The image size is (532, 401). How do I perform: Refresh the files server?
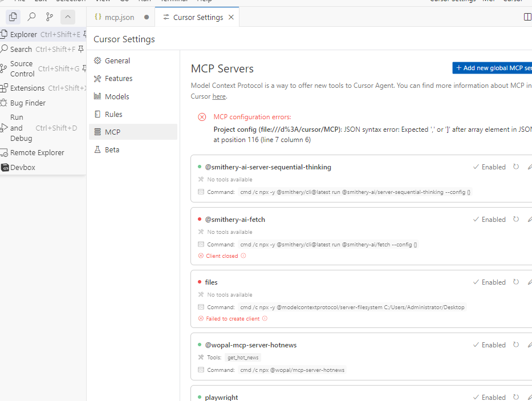[x=516, y=282]
